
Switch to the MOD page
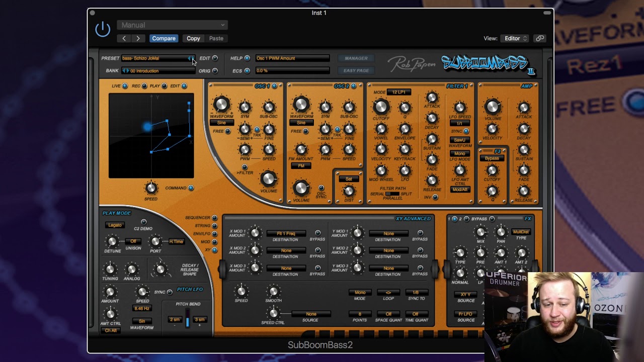point(215,242)
